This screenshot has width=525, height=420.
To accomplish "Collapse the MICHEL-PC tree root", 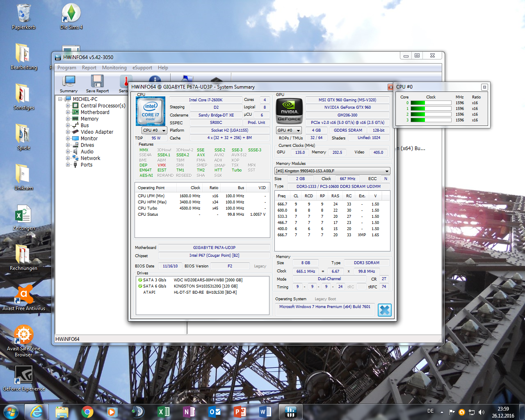I will pos(60,99).
